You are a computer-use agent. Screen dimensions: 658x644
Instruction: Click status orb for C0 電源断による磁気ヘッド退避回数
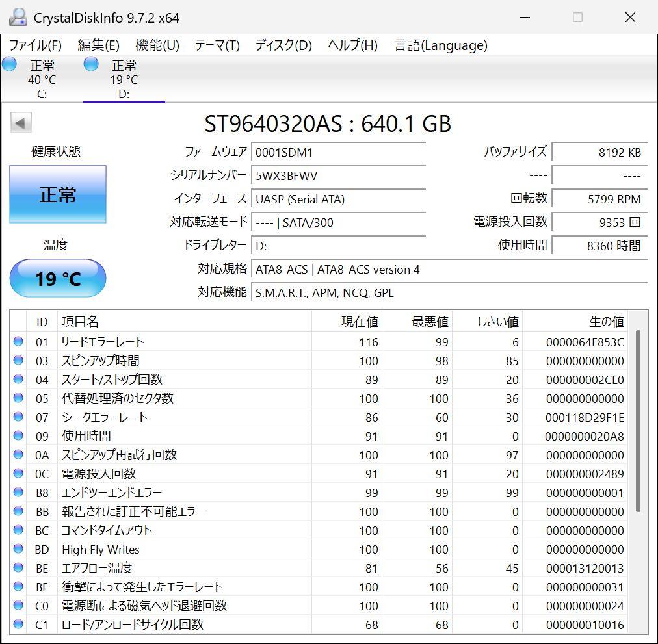(18, 606)
